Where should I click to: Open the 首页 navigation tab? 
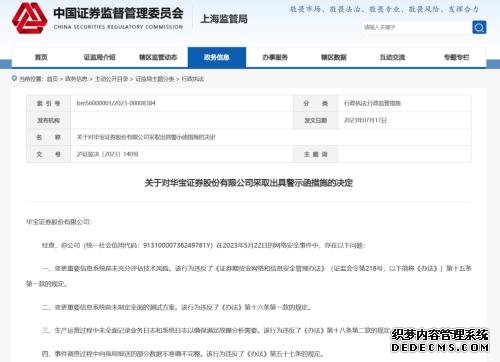pyautogui.click(x=41, y=57)
